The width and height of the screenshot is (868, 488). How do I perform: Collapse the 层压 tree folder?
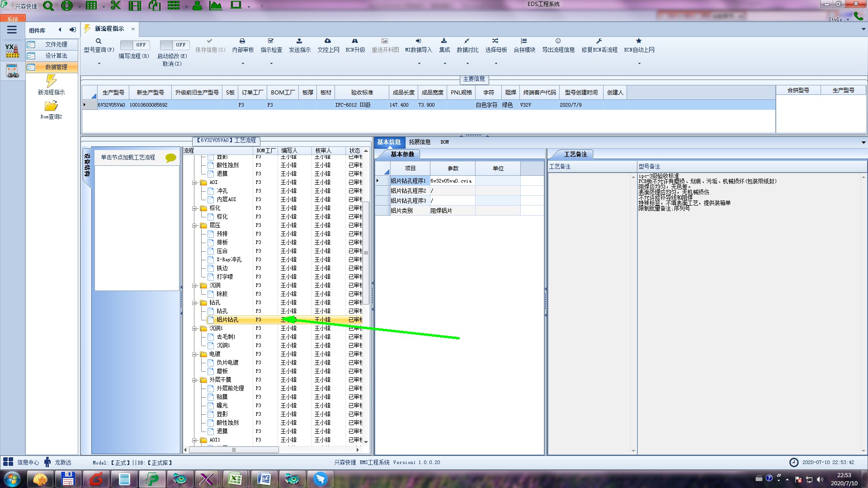195,225
